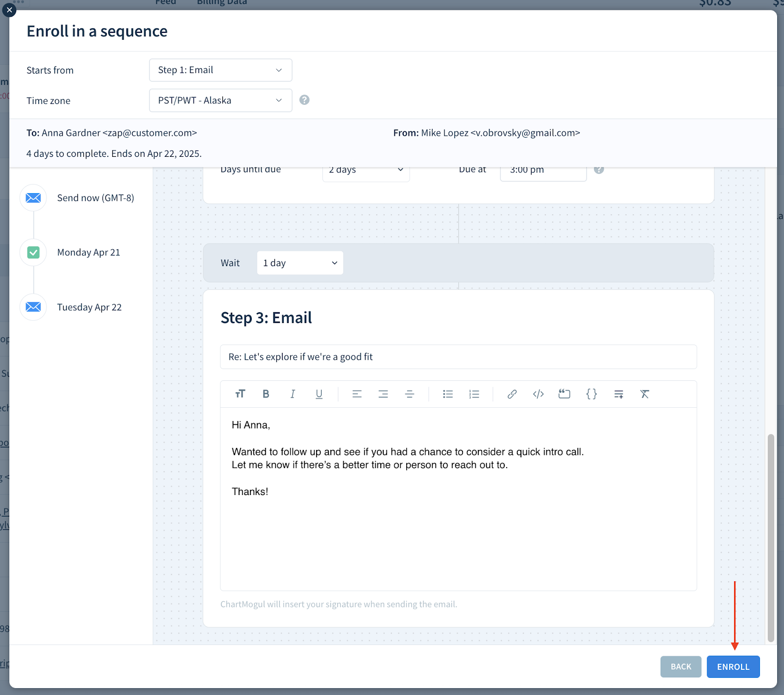The image size is (784, 695).
Task: Select the Tuesday Apr 22 email icon
Action: pos(33,307)
